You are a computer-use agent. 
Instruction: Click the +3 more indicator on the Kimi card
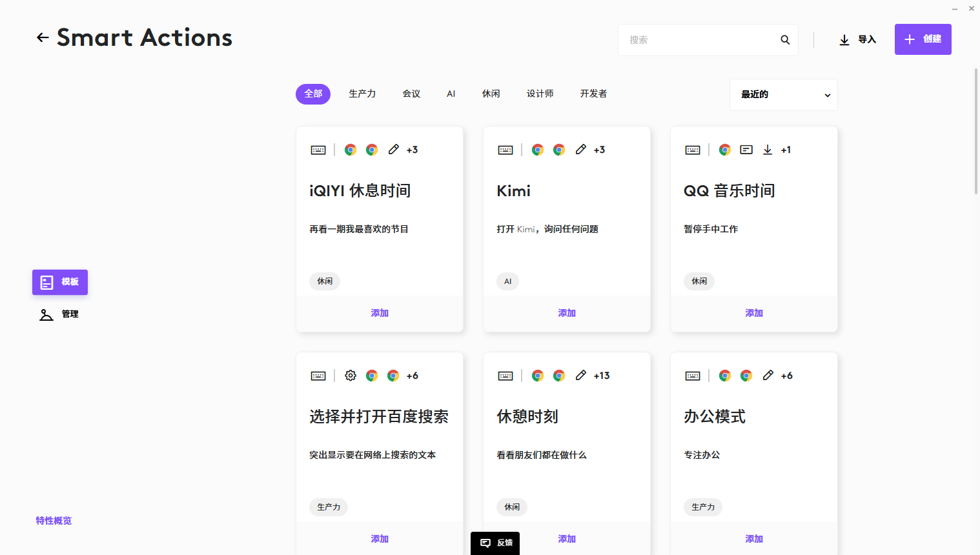click(600, 150)
